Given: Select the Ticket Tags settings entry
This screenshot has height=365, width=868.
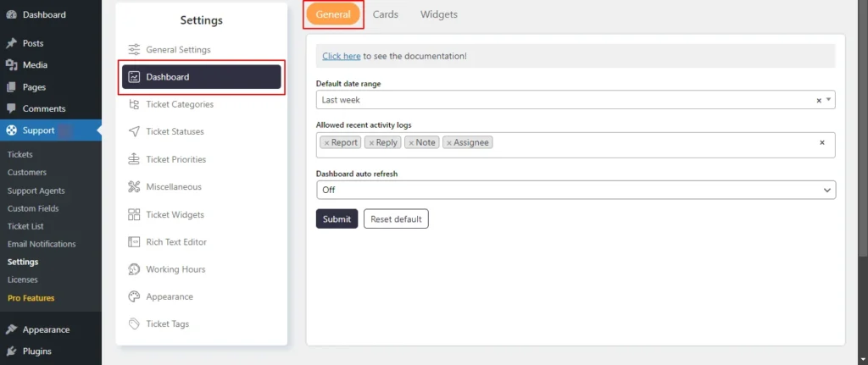Looking at the screenshot, I should [x=202, y=324].
